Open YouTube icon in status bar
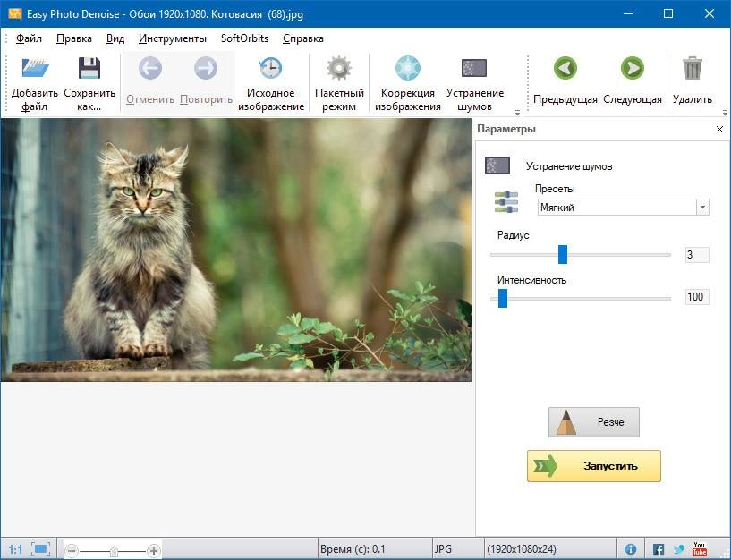This screenshot has width=731, height=560. coord(700,548)
